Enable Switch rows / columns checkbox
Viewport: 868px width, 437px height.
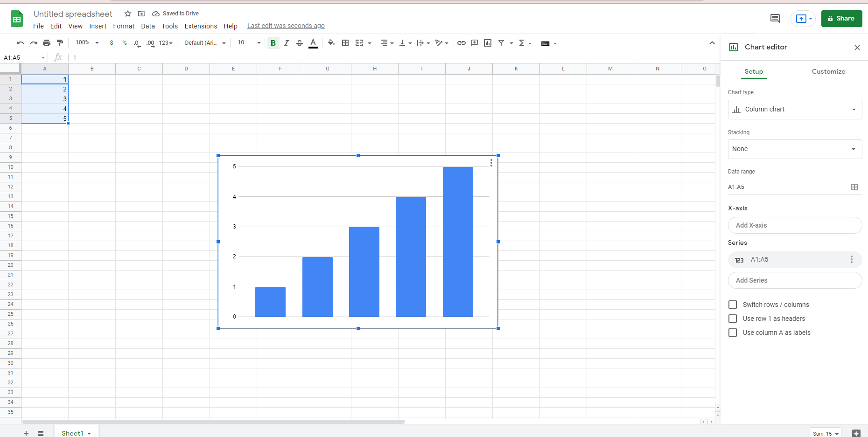point(733,305)
